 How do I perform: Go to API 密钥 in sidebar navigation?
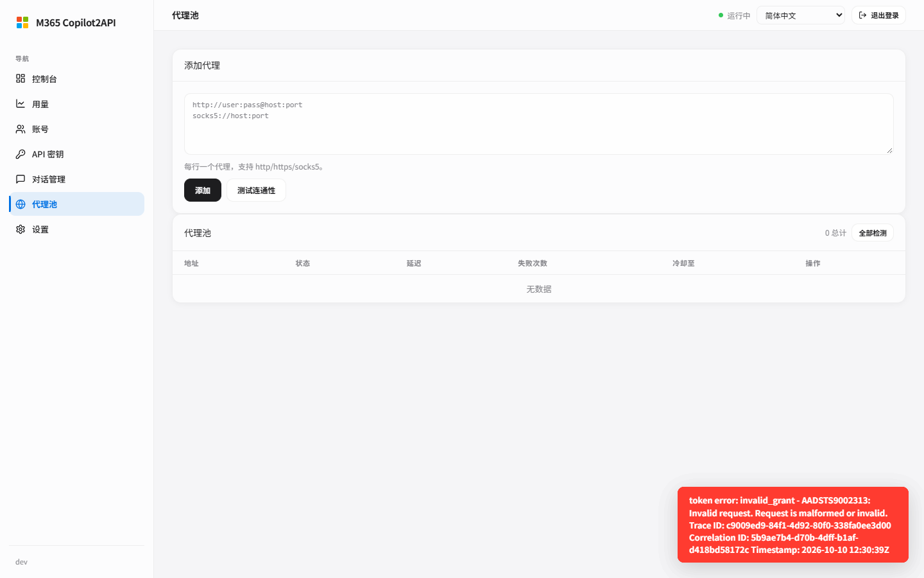(76, 153)
